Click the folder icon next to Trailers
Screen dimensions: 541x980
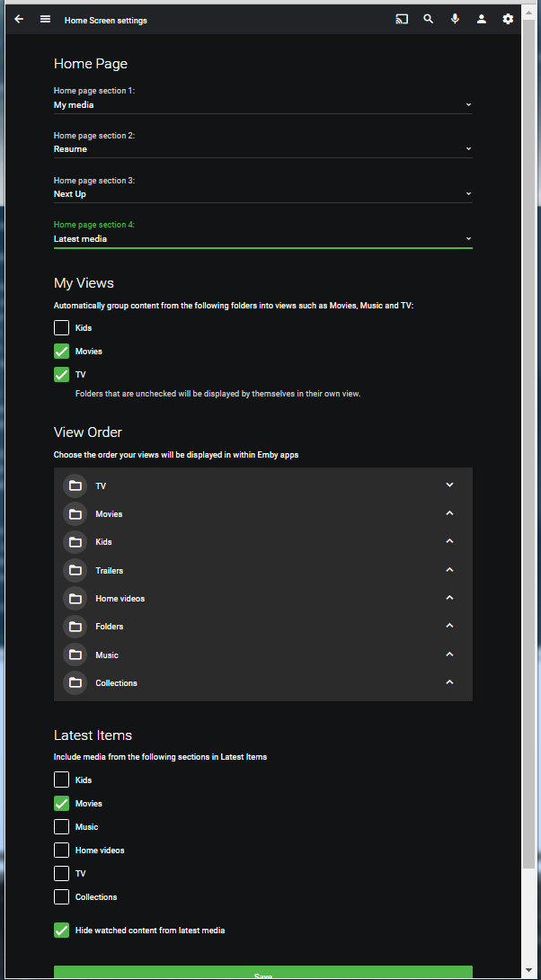(75, 569)
